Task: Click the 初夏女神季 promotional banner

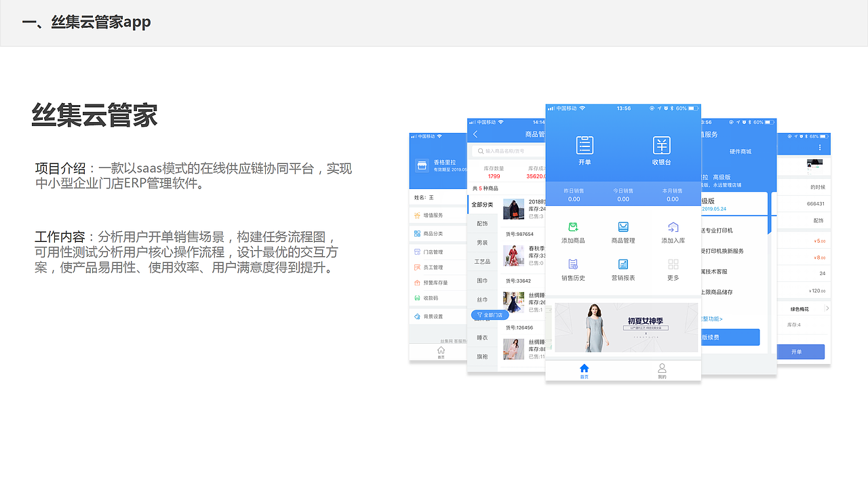Action: [x=626, y=327]
